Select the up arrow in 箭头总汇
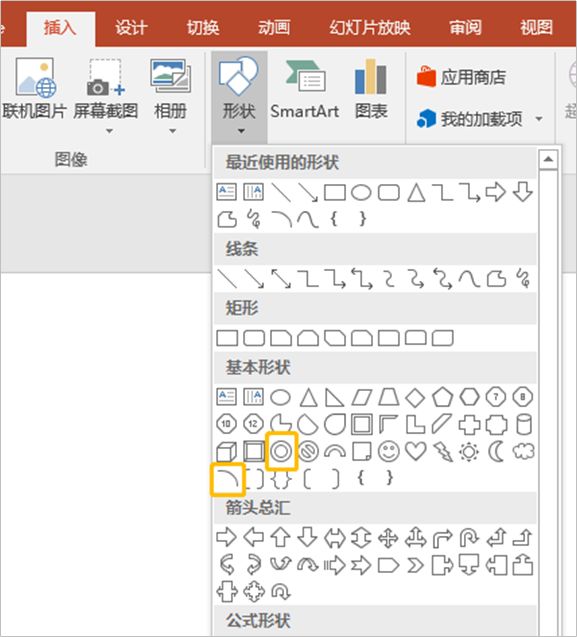The height and width of the screenshot is (637, 577). 280,537
